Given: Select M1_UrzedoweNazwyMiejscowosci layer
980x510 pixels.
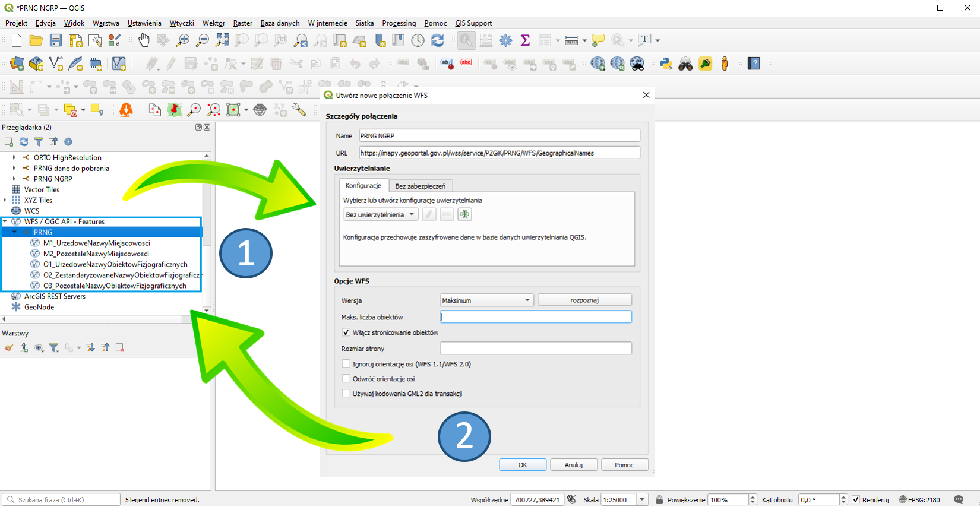Looking at the screenshot, I should [x=96, y=243].
